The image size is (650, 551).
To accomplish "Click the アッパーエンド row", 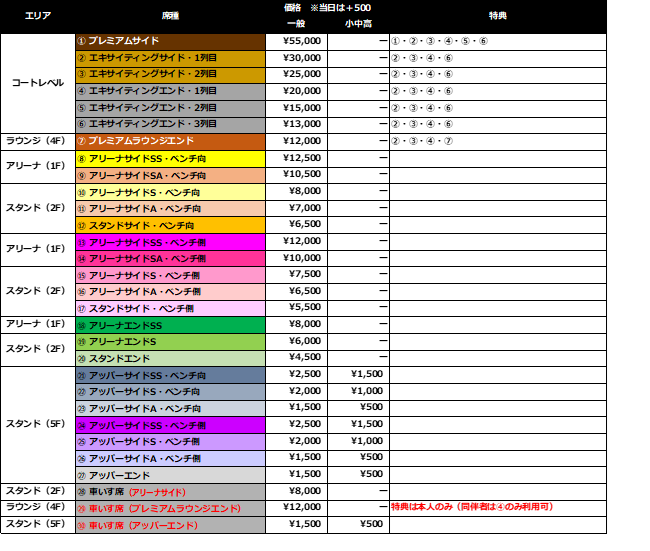I will (170, 476).
